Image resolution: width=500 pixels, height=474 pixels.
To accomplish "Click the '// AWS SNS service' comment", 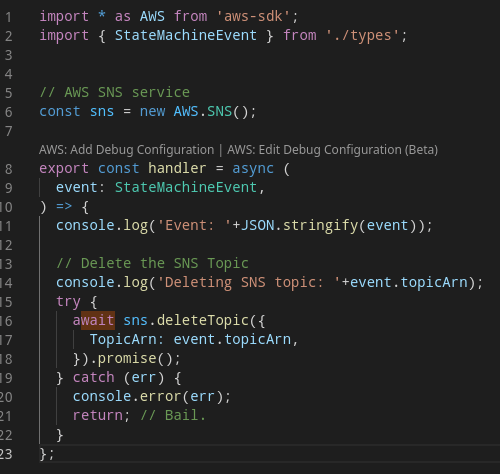I will coord(115,92).
